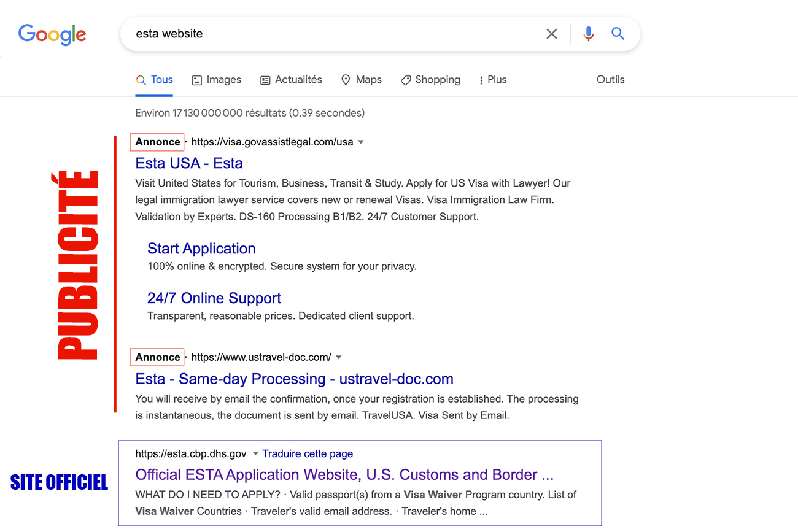The width and height of the screenshot is (798, 532).
Task: Open dropdown arrow next to visa.govassistlegal.com URL
Action: [361, 142]
